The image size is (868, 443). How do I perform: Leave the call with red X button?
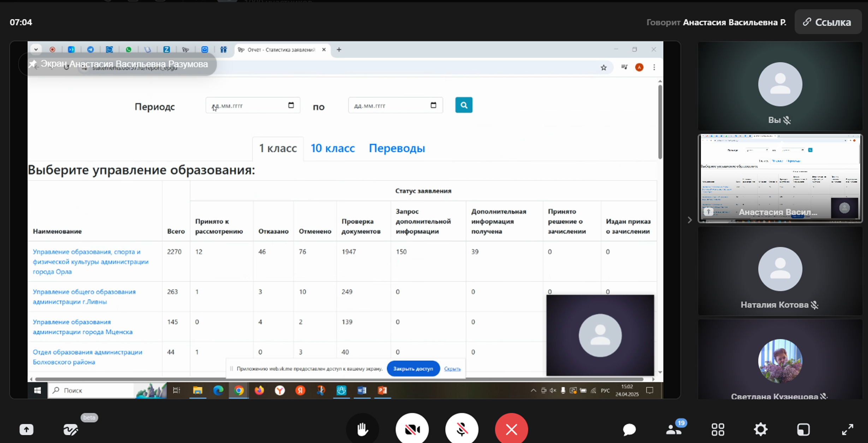tap(511, 429)
